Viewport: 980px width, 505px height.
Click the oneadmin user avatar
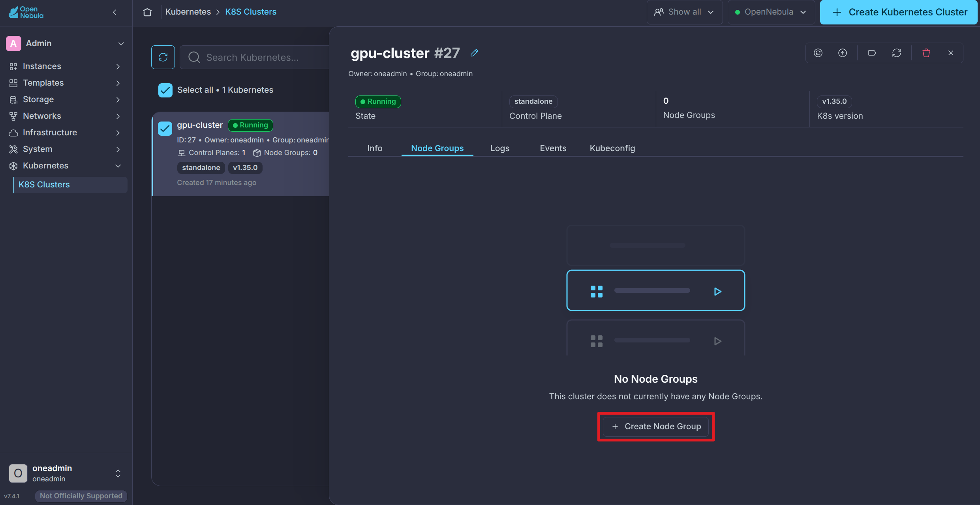coord(18,473)
